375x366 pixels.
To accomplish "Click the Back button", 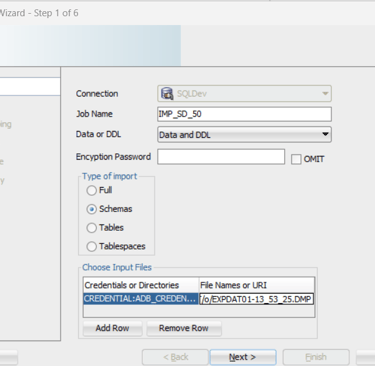I will [x=175, y=357].
